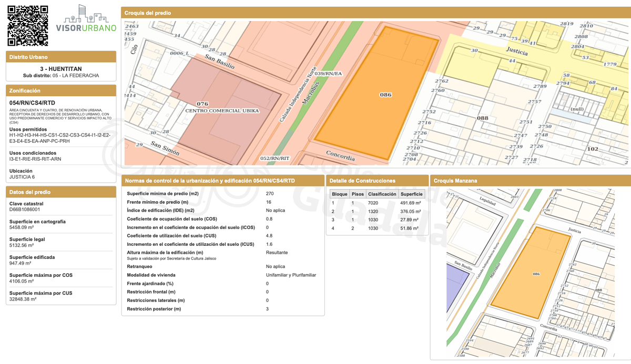Viewport: 631px width, 364px height.
Task: Select the Bloque 4 row in constructions table
Action: [376, 228]
